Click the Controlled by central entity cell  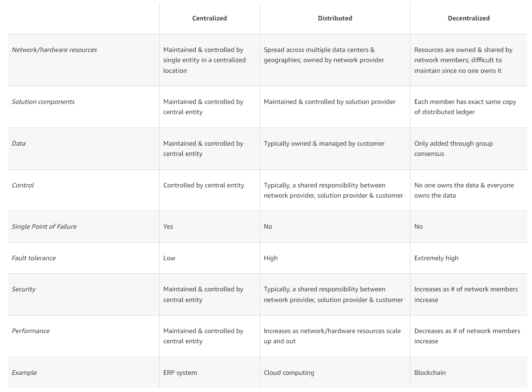pyautogui.click(x=204, y=185)
